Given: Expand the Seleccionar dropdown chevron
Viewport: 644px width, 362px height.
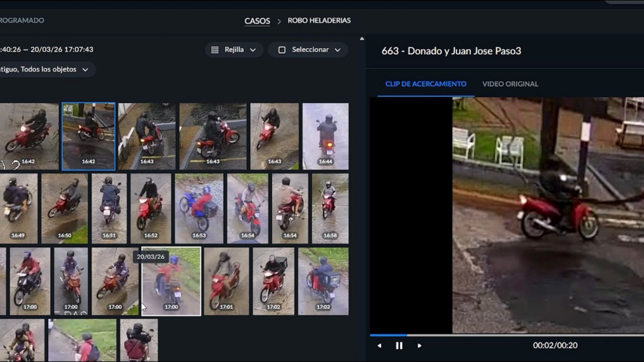Looking at the screenshot, I should coord(337,50).
